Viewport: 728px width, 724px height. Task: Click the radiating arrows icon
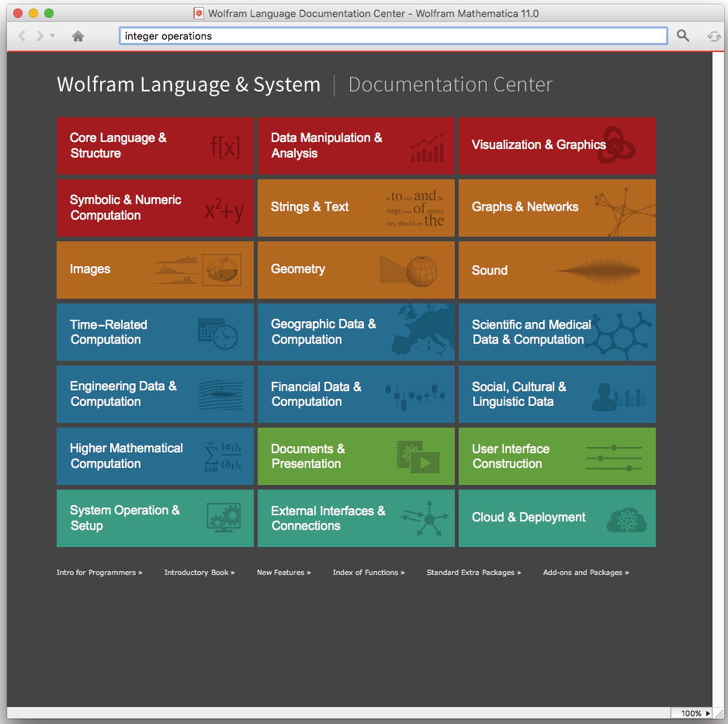click(425, 519)
